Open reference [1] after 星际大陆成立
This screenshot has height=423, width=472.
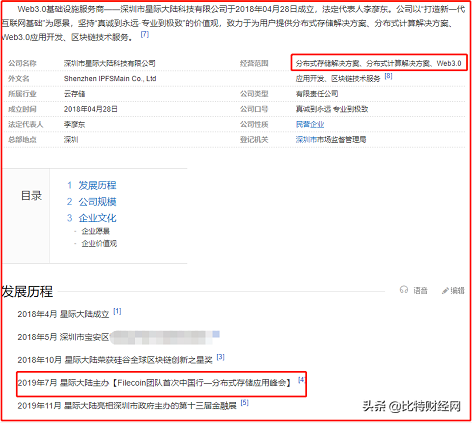click(117, 311)
